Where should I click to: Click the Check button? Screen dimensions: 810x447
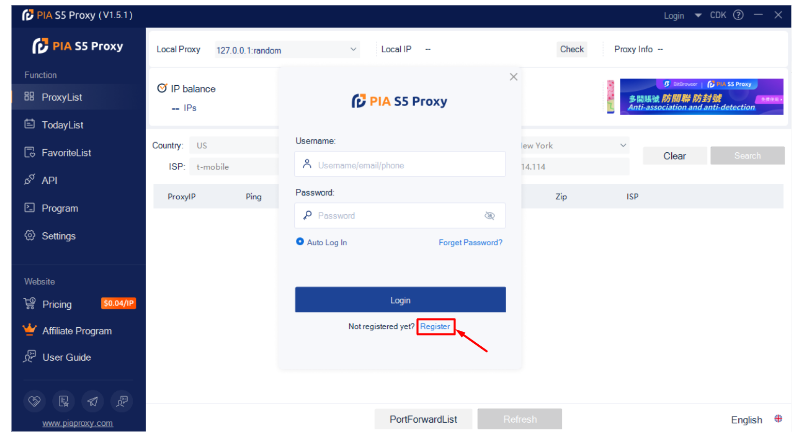(572, 49)
